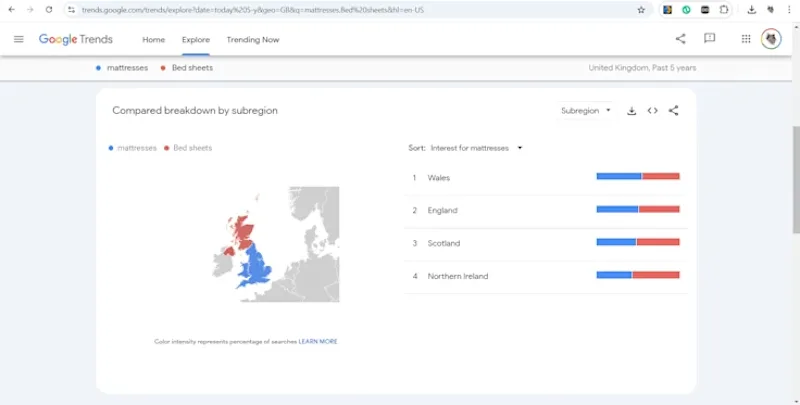
Task: Open the Sort Interest for mattresses dropdown
Action: 477,148
